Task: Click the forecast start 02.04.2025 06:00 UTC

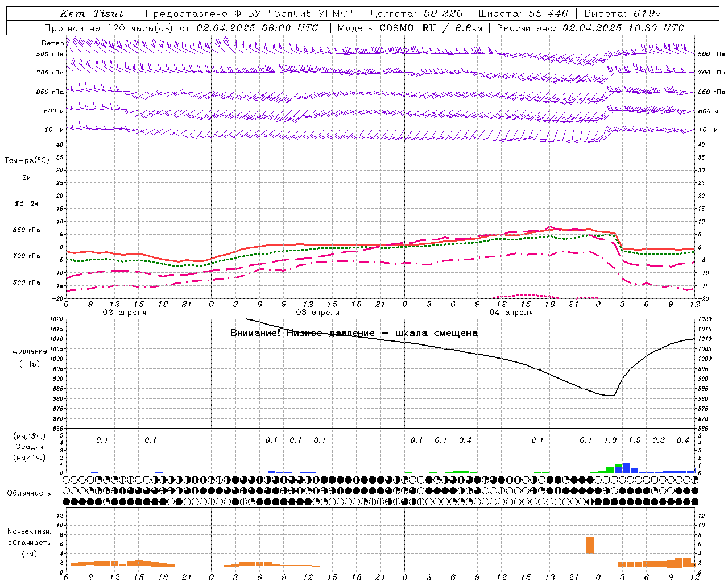Action: click(257, 28)
